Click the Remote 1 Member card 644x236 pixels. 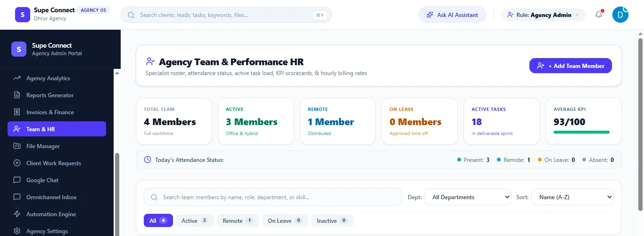[338, 121]
